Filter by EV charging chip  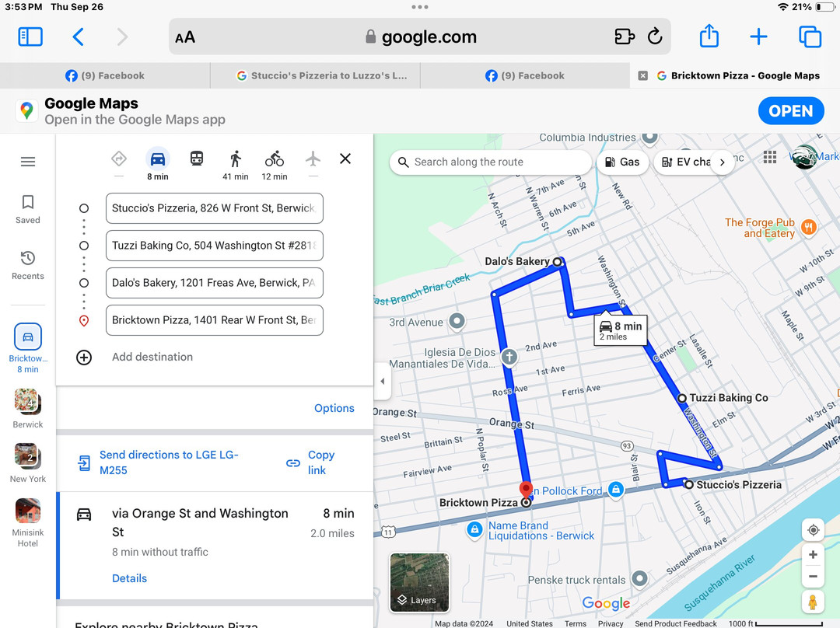click(686, 162)
